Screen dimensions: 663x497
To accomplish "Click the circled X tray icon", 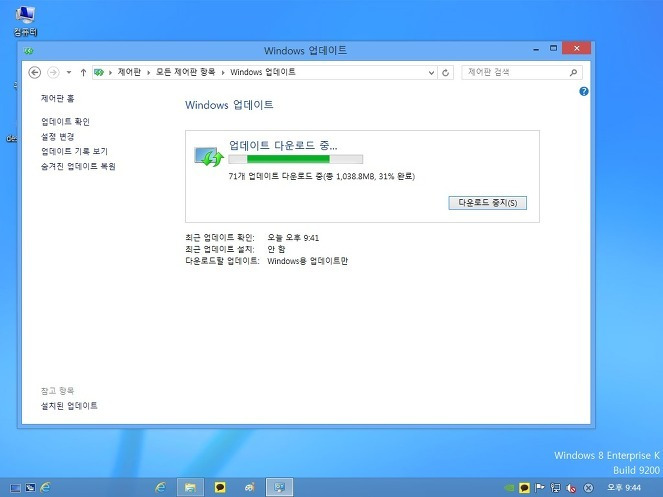I will (588, 488).
